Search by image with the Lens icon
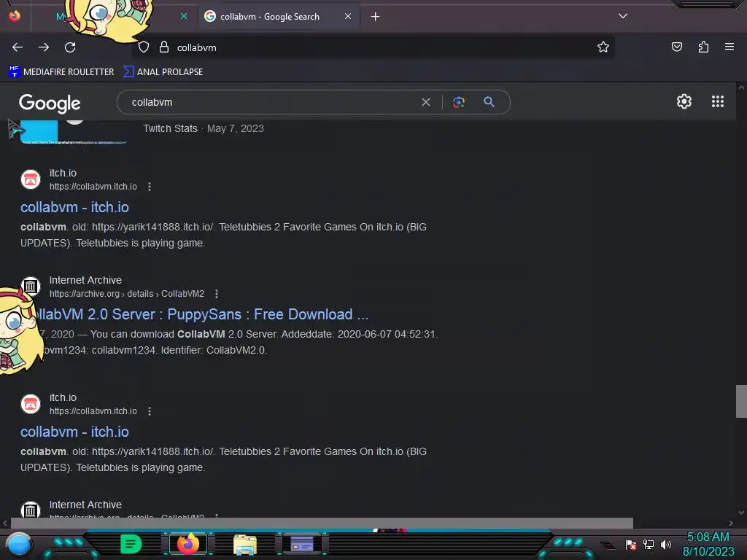Image resolution: width=747 pixels, height=560 pixels. 459,102
